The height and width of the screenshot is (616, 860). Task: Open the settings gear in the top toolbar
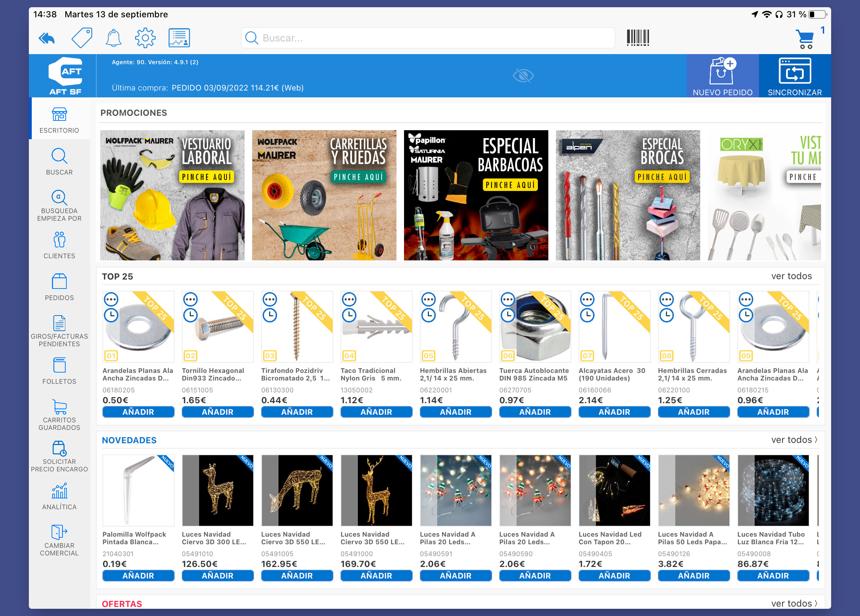(145, 38)
